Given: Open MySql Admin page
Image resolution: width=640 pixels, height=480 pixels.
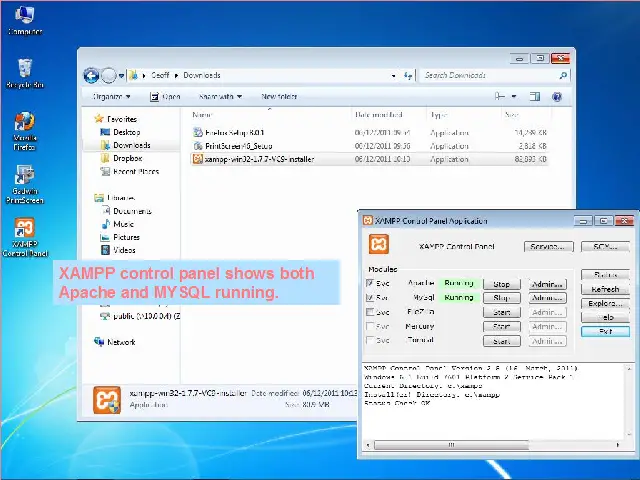Looking at the screenshot, I should tap(548, 298).
